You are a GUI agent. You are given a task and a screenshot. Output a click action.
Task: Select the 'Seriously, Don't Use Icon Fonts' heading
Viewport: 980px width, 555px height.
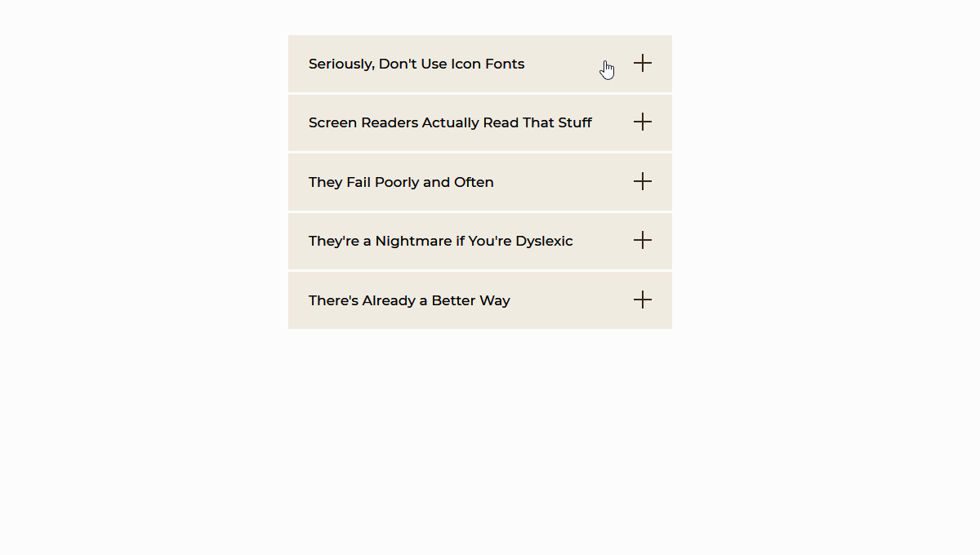(x=416, y=64)
